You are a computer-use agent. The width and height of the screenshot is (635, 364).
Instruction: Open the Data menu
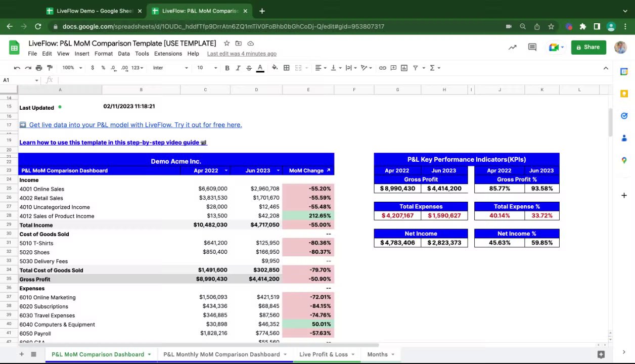[124, 54]
